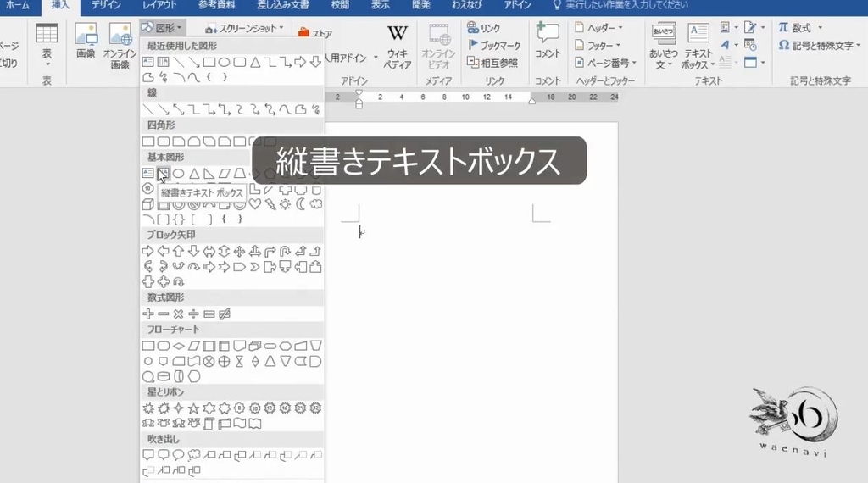This screenshot has width=868, height=483.
Task: Select the cloud shape
Action: pos(315,204)
